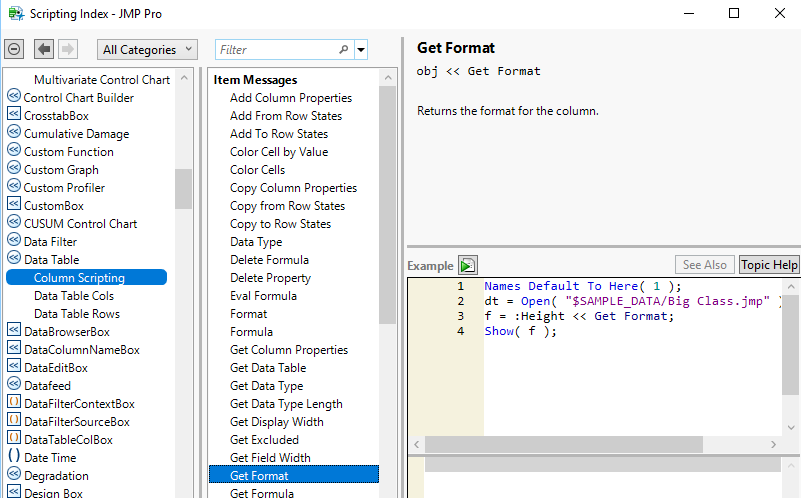Click the Custom Function icon
Screen dimensions: 801x498
(14, 150)
